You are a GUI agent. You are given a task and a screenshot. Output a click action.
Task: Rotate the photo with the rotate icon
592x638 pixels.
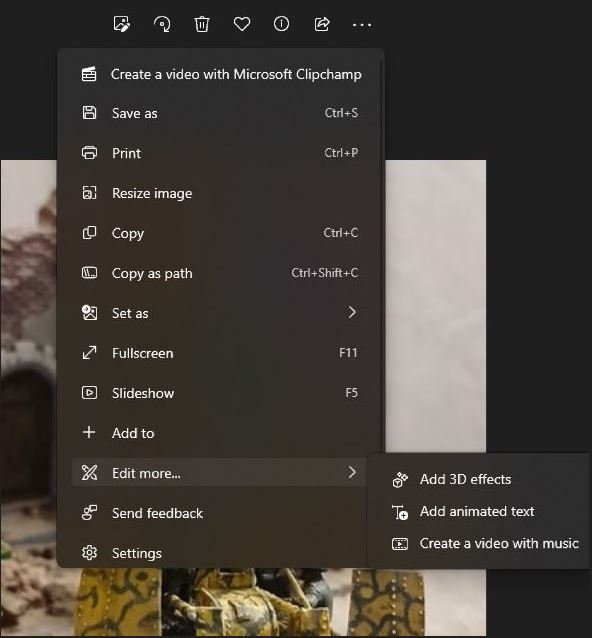[162, 24]
